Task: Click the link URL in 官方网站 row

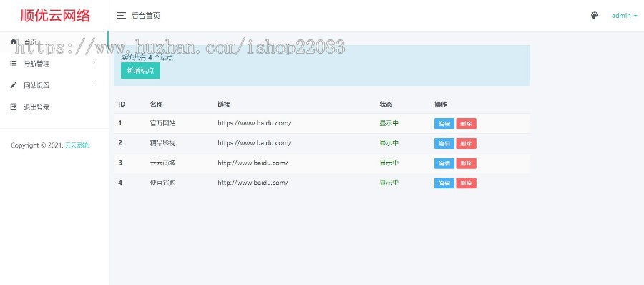Action: point(254,123)
